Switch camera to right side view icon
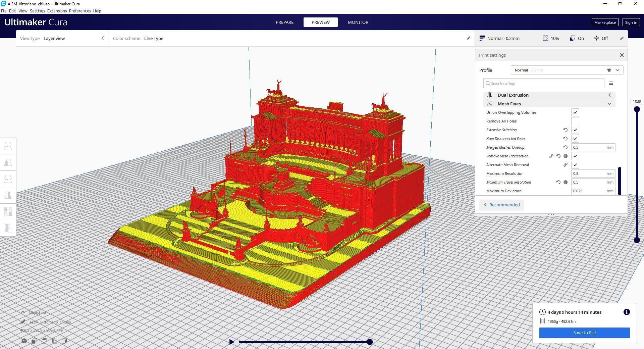 (64, 341)
